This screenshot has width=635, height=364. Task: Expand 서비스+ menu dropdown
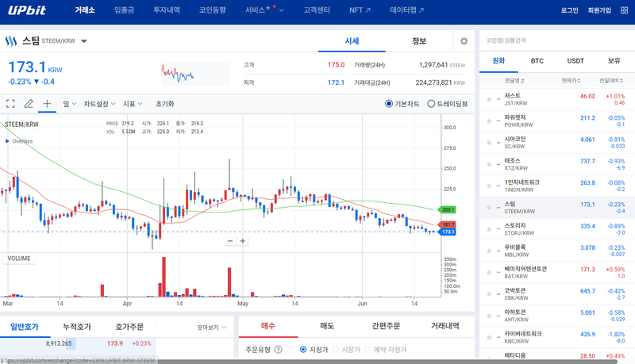tap(264, 10)
